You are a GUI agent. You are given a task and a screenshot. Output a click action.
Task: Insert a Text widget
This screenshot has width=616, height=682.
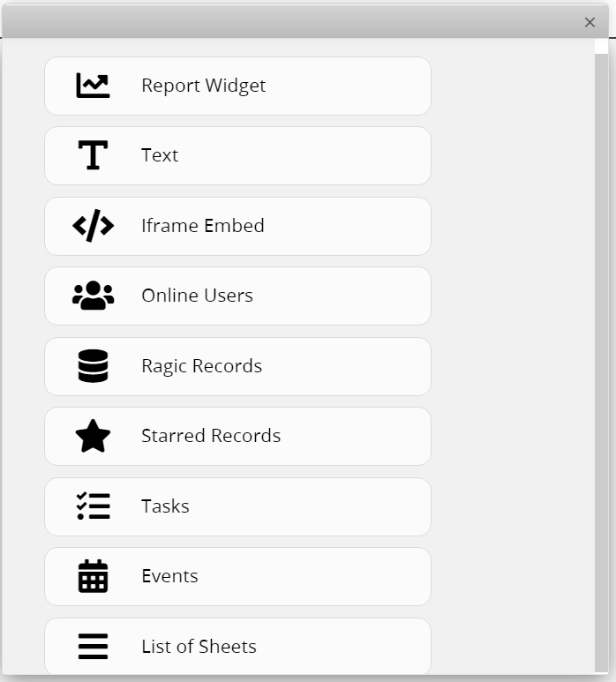point(237,155)
